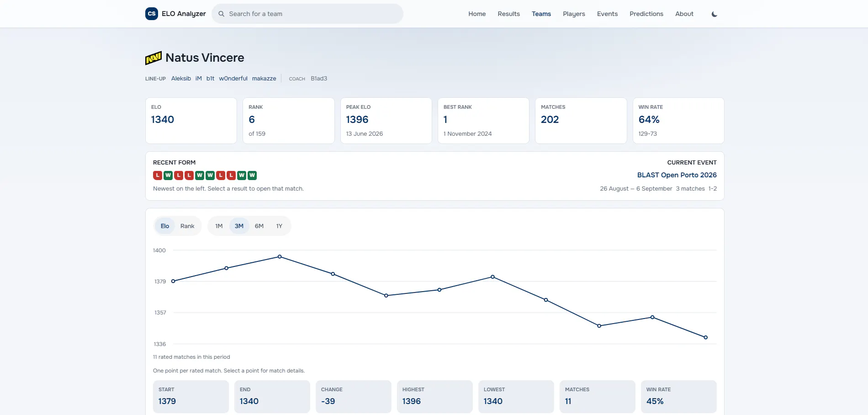The height and width of the screenshot is (415, 868).
Task: Click the 'Natus Vincere' team heading
Action: [x=205, y=58]
